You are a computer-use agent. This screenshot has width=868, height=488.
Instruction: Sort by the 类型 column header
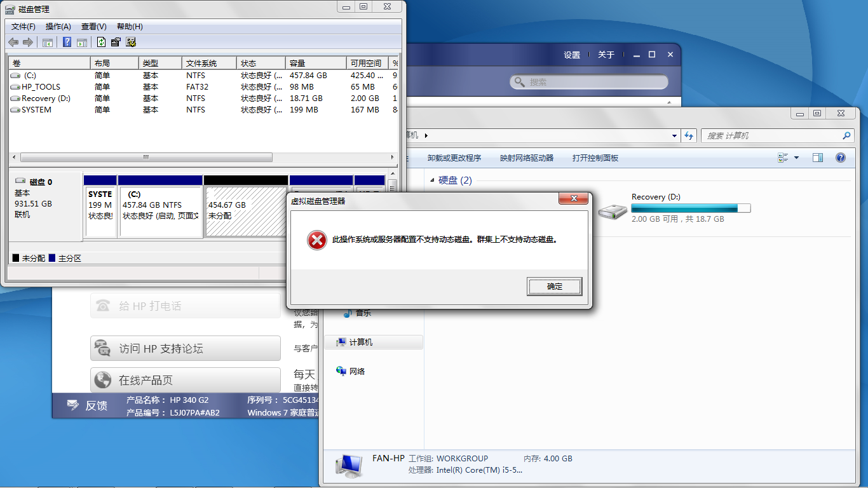161,64
